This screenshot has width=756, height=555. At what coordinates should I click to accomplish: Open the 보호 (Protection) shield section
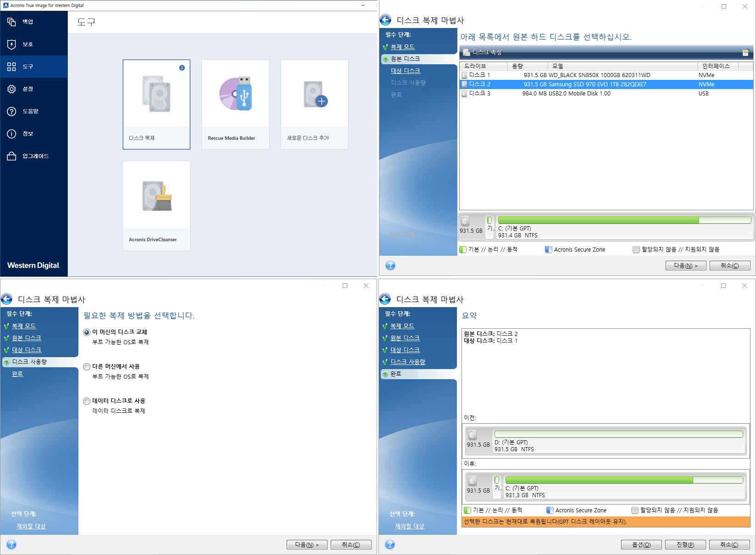click(x=33, y=44)
